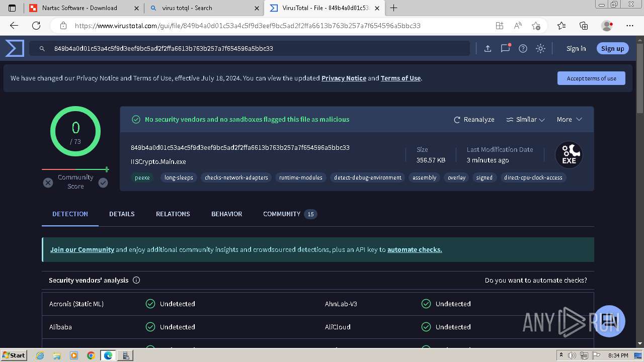Open the notifications chat icon
Image resolution: width=644 pixels, height=362 pixels.
[505, 48]
